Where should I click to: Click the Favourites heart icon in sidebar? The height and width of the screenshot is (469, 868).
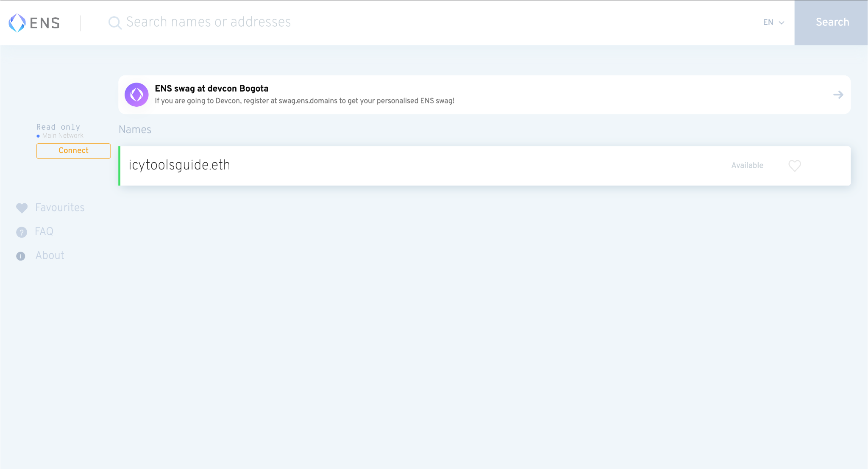tap(22, 208)
